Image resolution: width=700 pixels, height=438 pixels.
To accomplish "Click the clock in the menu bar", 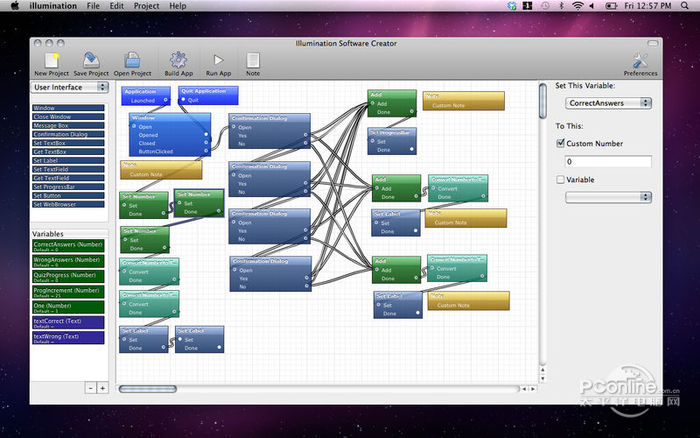I will [648, 6].
